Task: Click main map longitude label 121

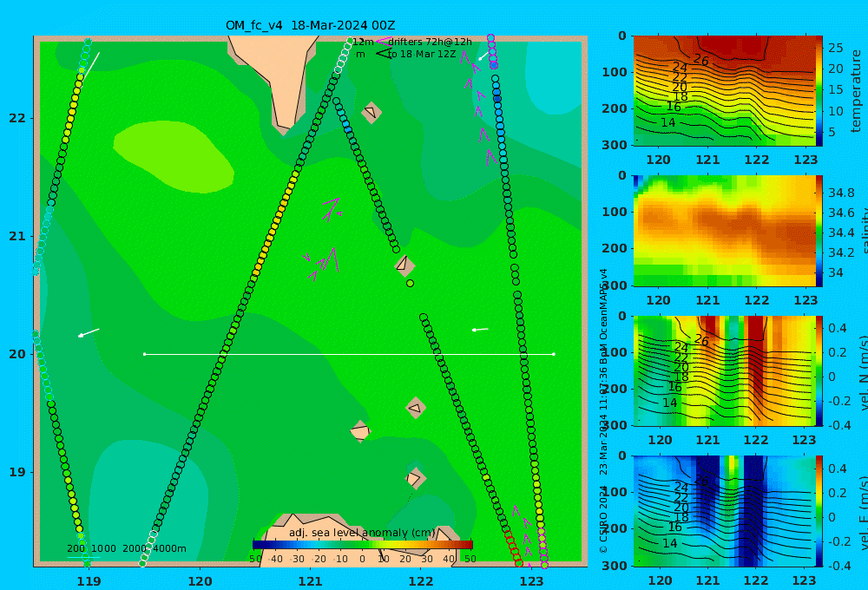Action: coord(310,581)
